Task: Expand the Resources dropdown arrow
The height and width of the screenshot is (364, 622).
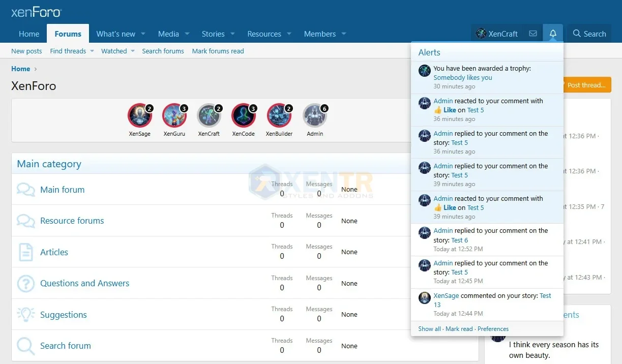Action: (x=289, y=34)
